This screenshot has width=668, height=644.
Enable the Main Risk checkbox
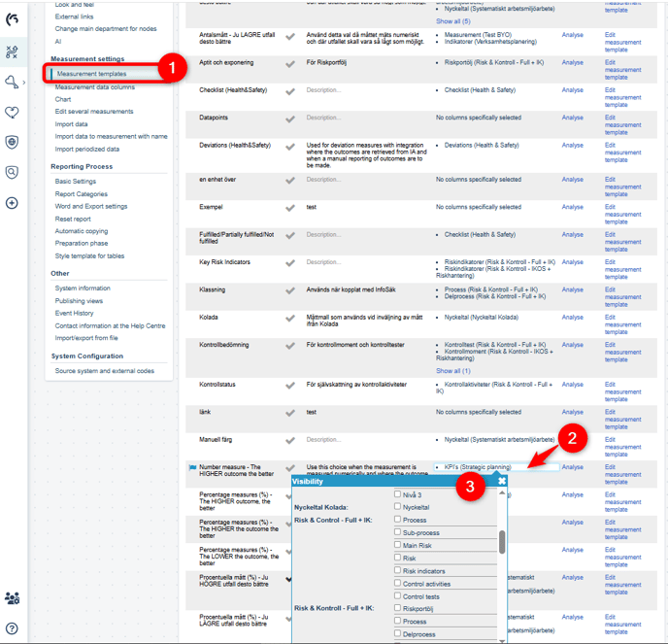pos(397,545)
